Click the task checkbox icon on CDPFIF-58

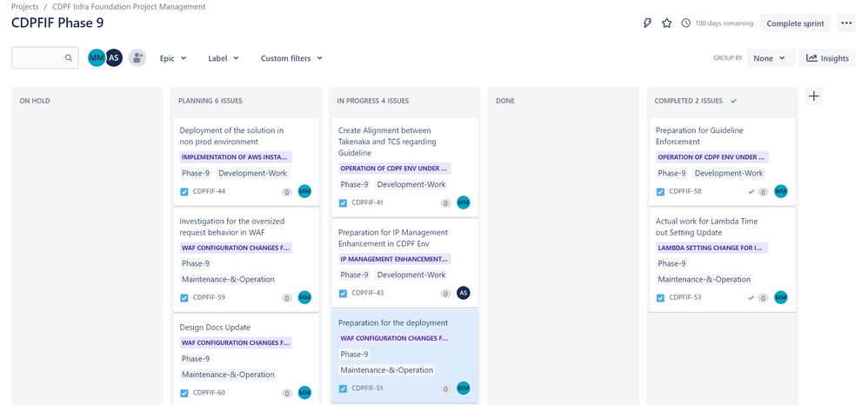point(660,191)
